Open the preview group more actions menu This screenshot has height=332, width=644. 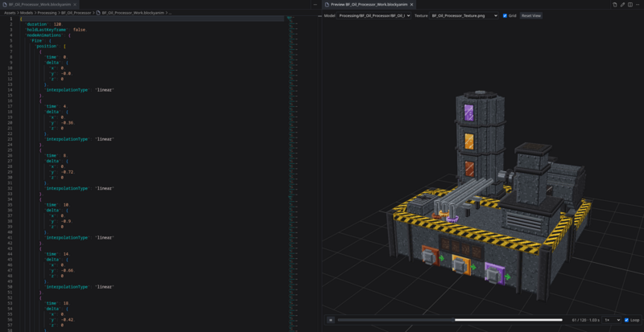(638, 5)
